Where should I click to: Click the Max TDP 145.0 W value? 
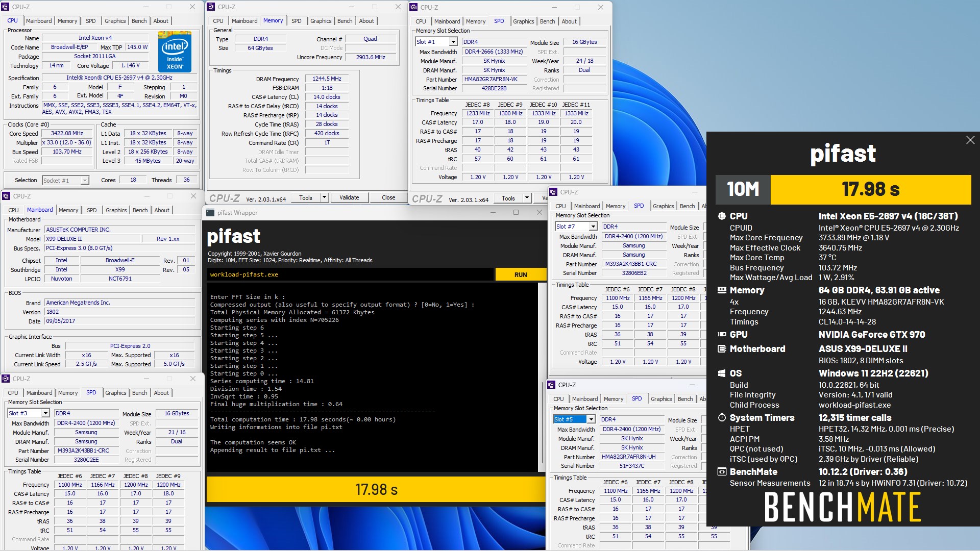pyautogui.click(x=137, y=47)
